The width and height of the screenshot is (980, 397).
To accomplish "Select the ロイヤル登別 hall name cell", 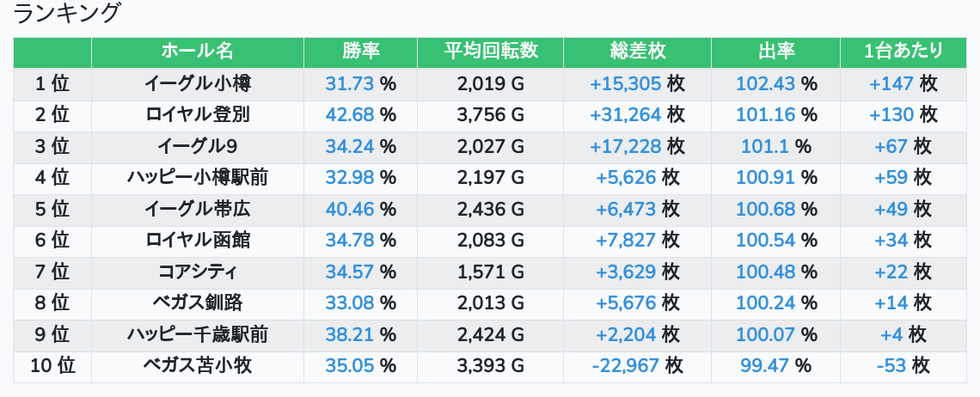I will (x=197, y=115).
